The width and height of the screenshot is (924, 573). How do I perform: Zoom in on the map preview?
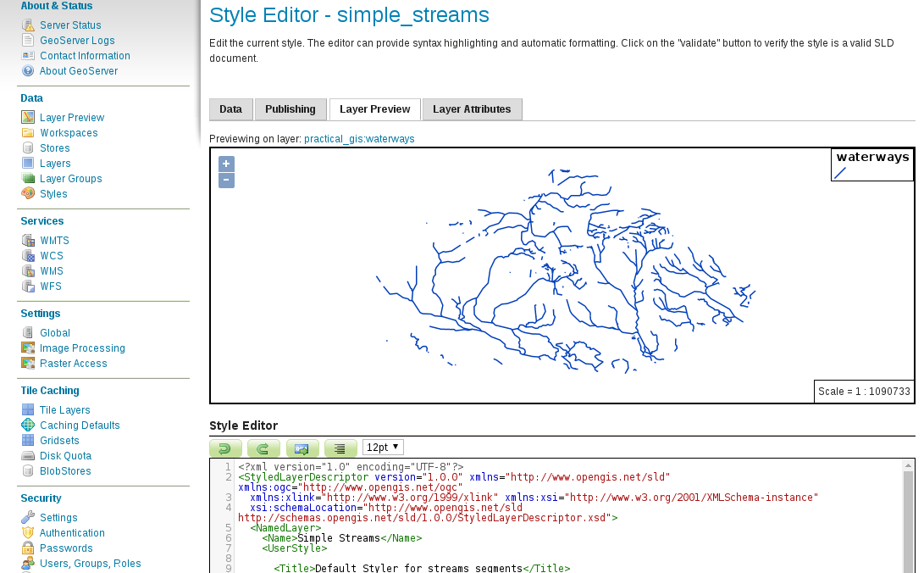point(226,164)
